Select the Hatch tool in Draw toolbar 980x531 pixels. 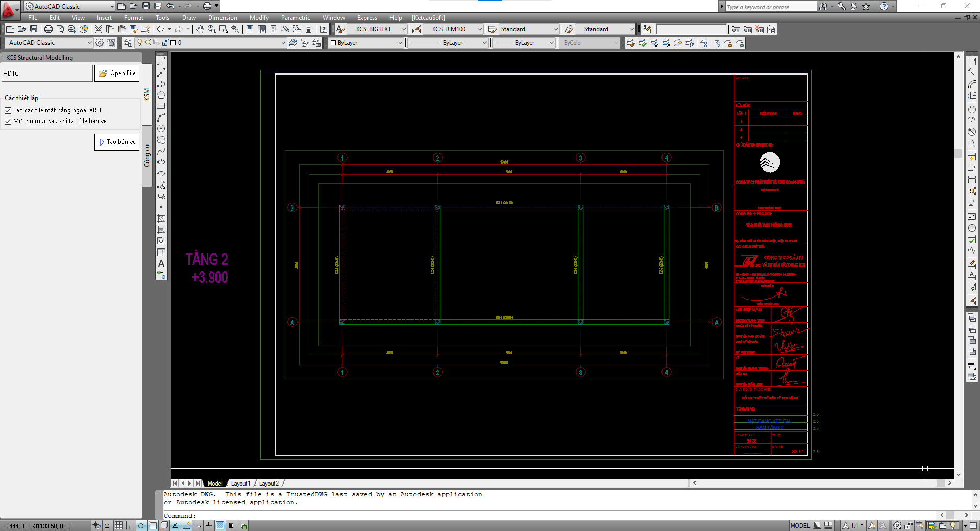pos(161,219)
